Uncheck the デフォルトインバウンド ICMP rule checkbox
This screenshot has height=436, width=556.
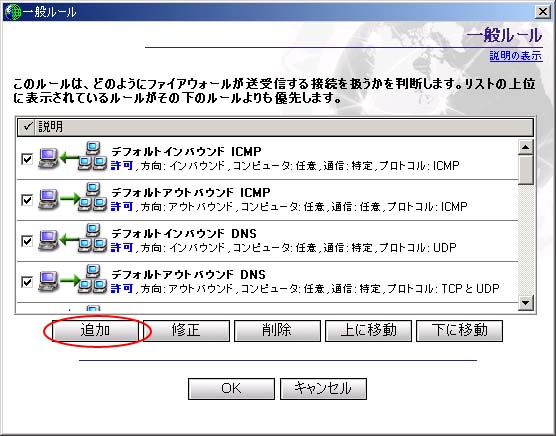27,159
